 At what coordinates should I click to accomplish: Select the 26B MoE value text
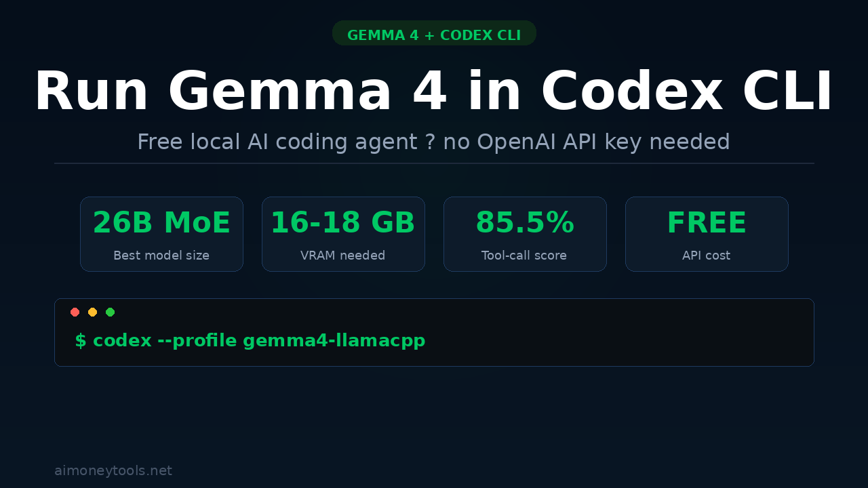pos(161,223)
